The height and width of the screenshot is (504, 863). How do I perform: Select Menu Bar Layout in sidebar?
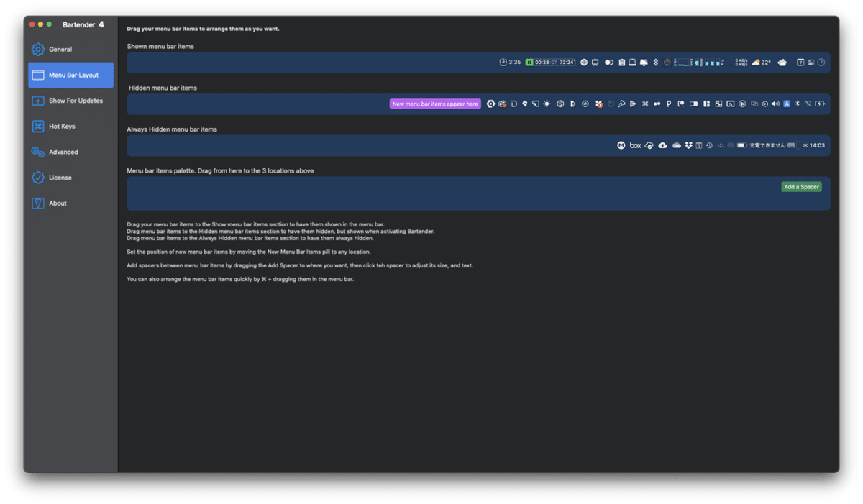pos(70,75)
